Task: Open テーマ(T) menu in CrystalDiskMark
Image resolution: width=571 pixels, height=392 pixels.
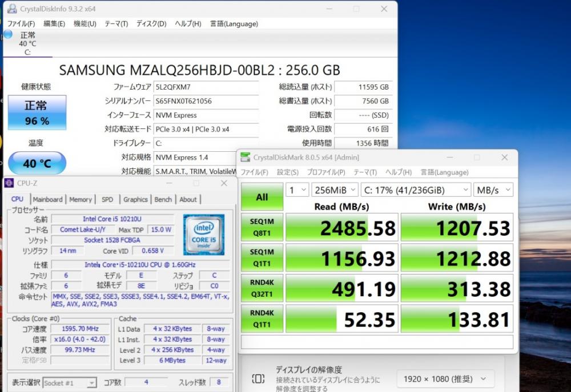Action: [365, 172]
